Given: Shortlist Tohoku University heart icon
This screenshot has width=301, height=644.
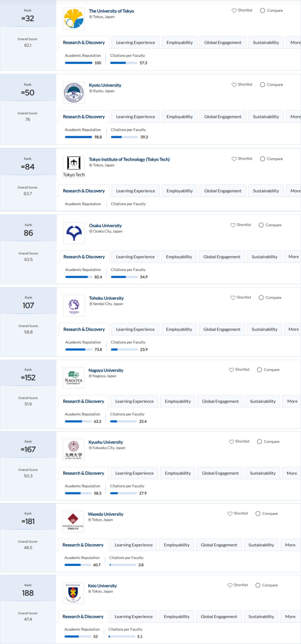Looking at the screenshot, I should (x=233, y=298).
